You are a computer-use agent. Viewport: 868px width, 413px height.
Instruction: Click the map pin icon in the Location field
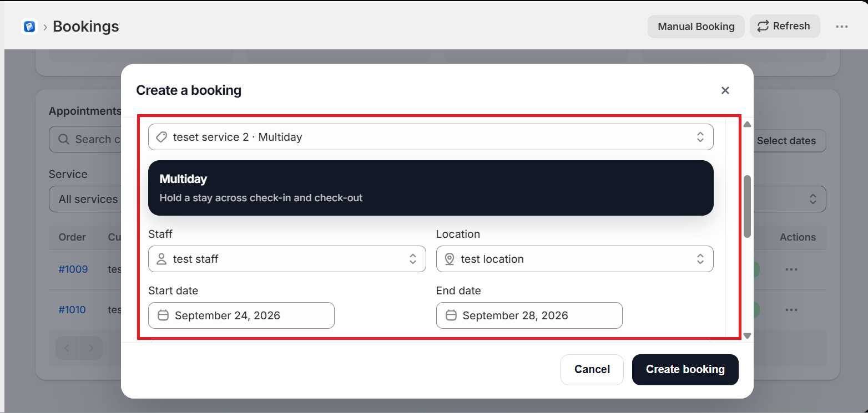pos(450,259)
